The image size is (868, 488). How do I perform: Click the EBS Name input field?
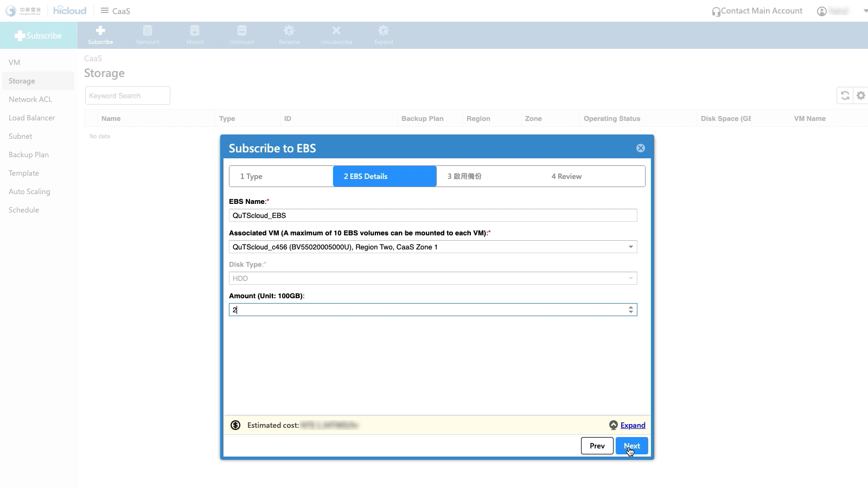click(x=432, y=215)
